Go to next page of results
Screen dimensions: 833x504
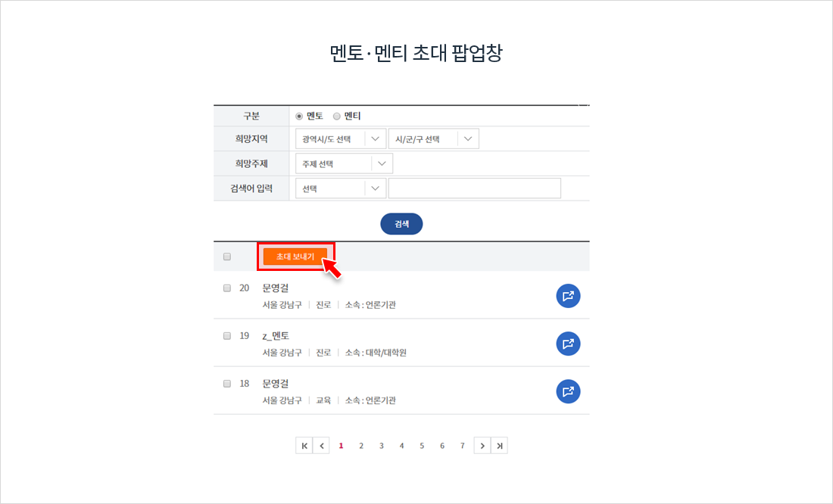click(482, 446)
